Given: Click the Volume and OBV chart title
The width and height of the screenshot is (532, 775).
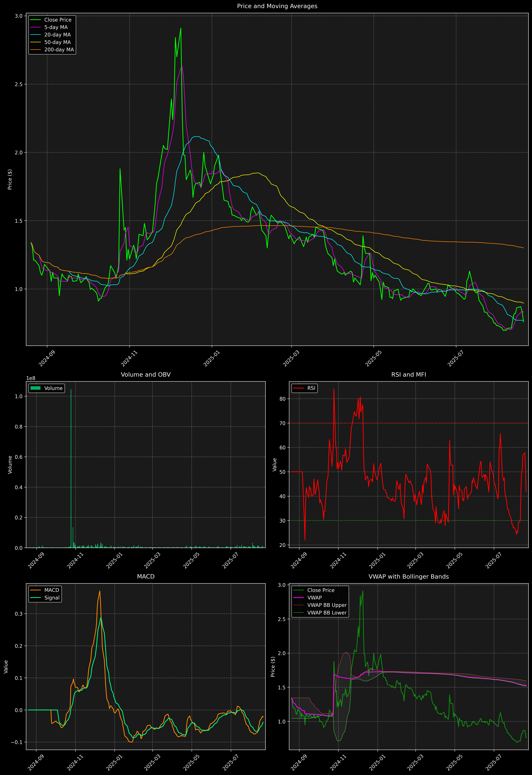Looking at the screenshot, I should pos(146,374).
